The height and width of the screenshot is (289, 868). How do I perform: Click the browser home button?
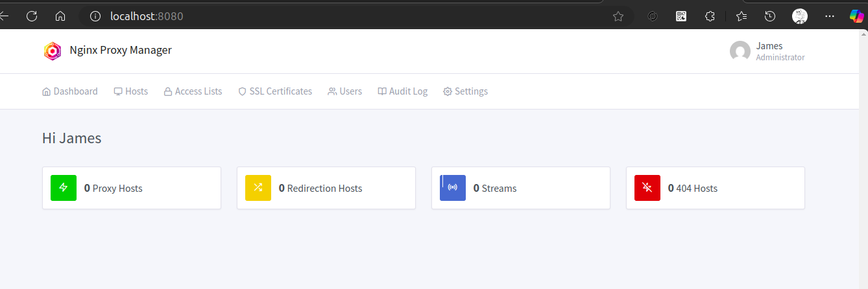(60, 16)
